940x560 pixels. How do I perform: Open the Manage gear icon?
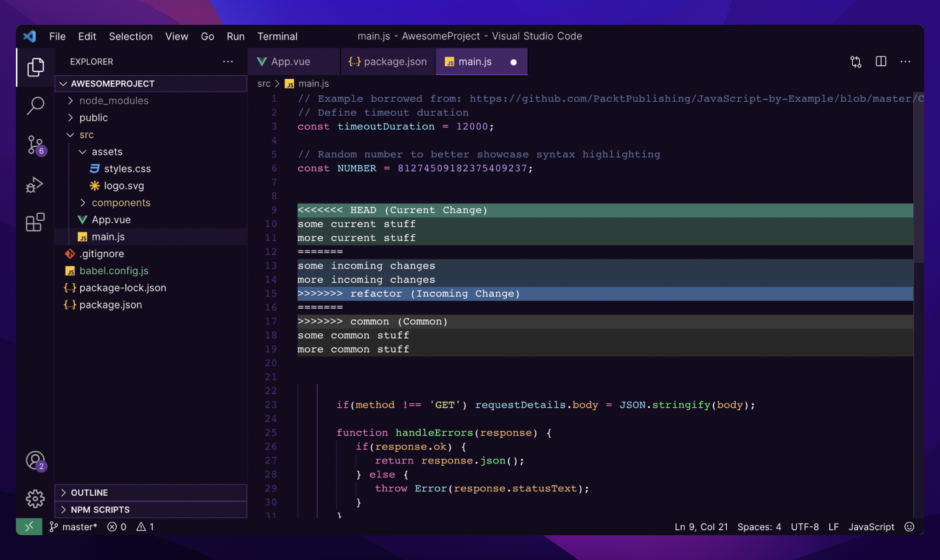[35, 498]
